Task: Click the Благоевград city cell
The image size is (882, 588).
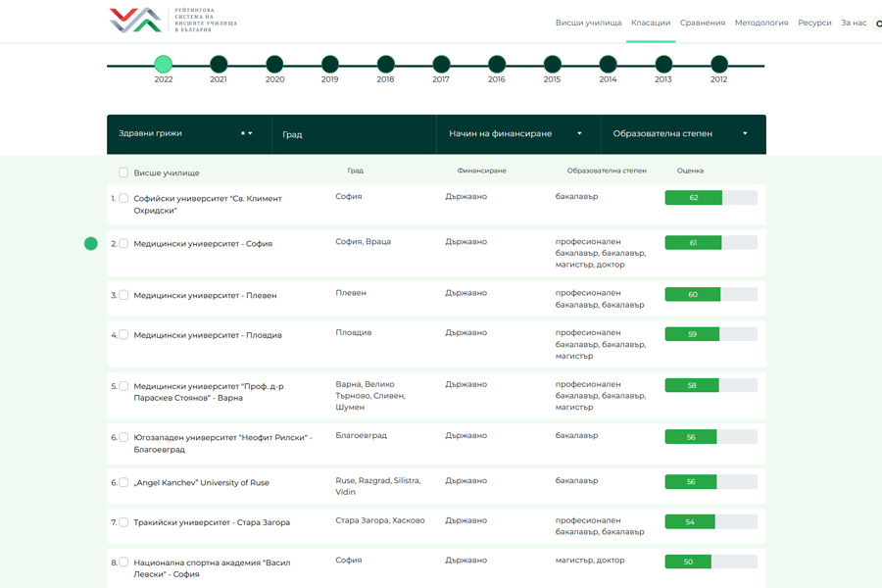Action: (x=361, y=435)
